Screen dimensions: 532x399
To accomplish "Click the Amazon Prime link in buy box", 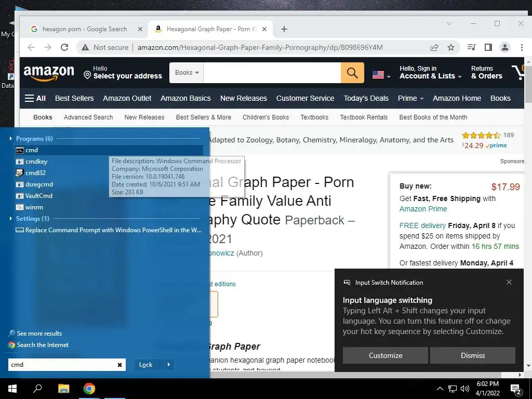I will 423,209.
